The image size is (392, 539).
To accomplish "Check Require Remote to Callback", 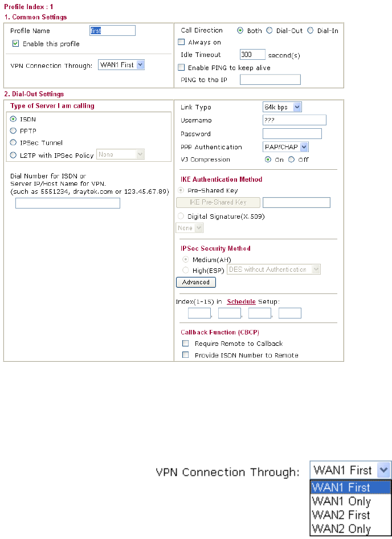I will coord(186,343).
